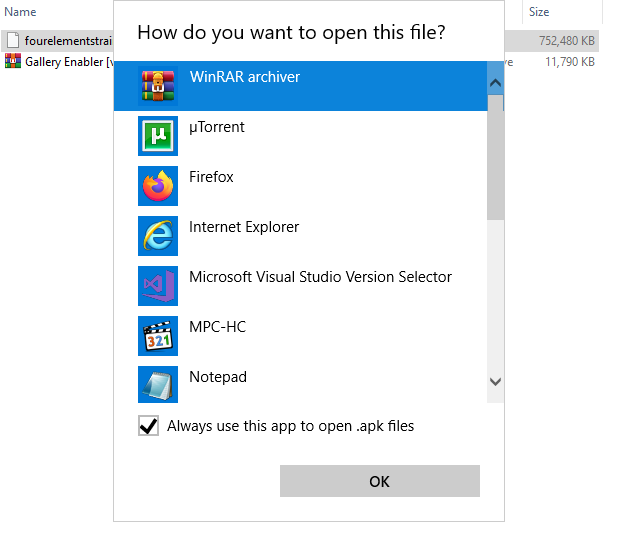Sort files by the Name column header

click(21, 12)
